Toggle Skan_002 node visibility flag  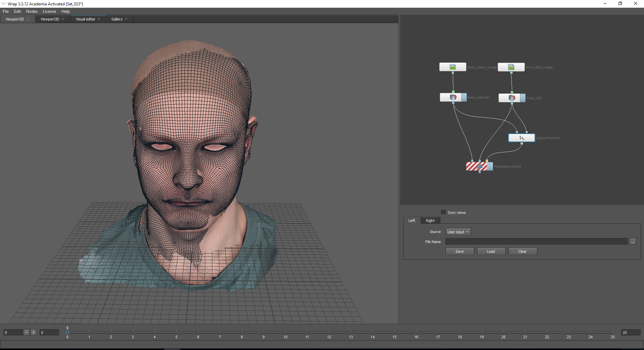pyautogui.click(x=523, y=98)
